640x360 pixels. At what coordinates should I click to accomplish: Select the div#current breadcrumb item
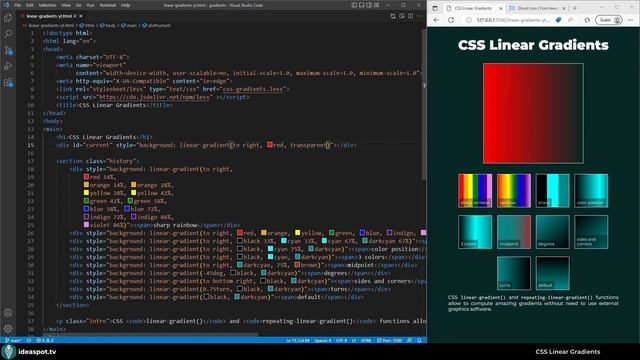tap(157, 25)
